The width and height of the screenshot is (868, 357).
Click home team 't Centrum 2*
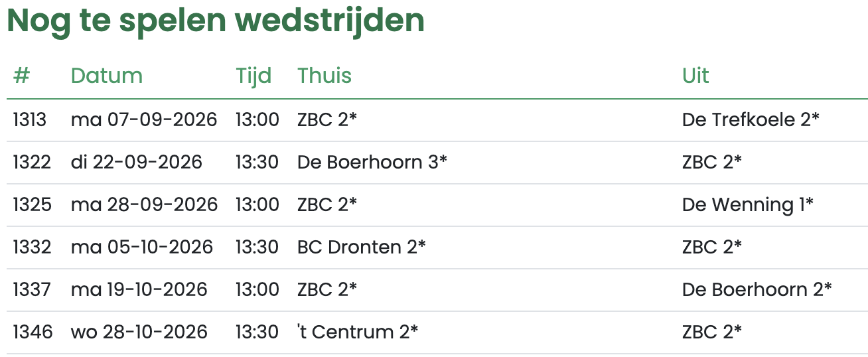coord(358,332)
